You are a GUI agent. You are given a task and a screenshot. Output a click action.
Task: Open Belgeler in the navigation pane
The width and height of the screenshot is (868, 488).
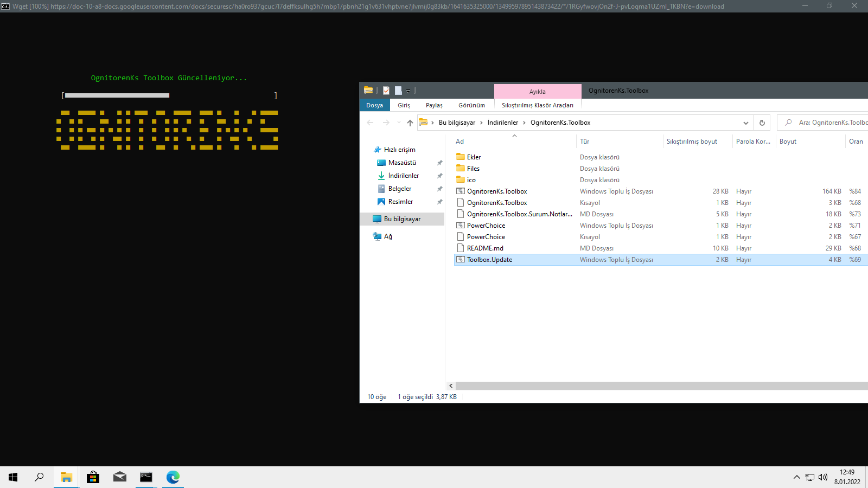click(x=400, y=189)
